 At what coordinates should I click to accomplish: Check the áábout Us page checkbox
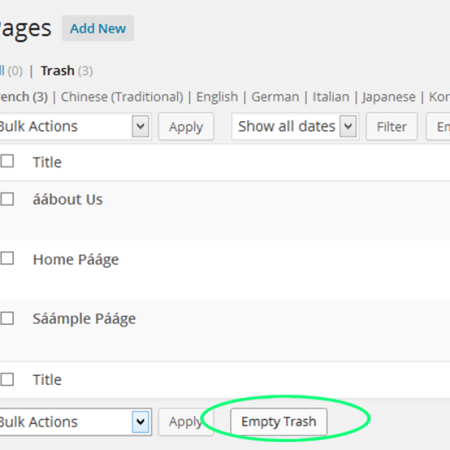pos(7,199)
